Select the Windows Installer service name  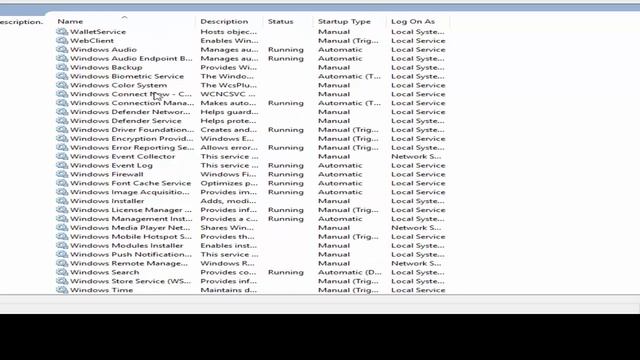click(107, 201)
